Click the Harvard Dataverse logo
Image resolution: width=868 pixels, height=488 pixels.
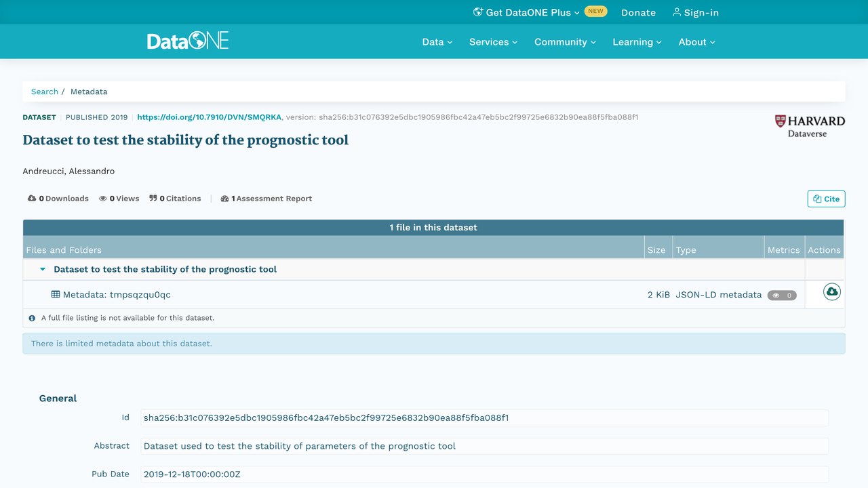(810, 126)
